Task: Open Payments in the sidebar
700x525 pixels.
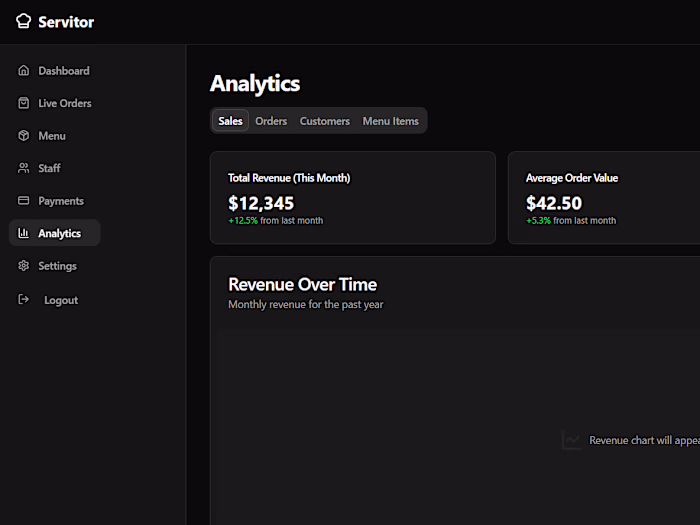Action: pyautogui.click(x=54, y=201)
